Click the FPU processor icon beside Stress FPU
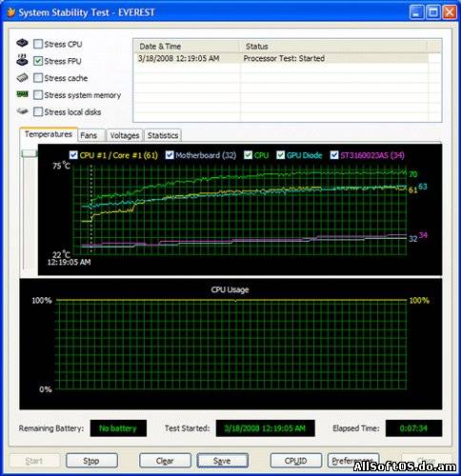The width and height of the screenshot is (461, 476). [x=22, y=60]
